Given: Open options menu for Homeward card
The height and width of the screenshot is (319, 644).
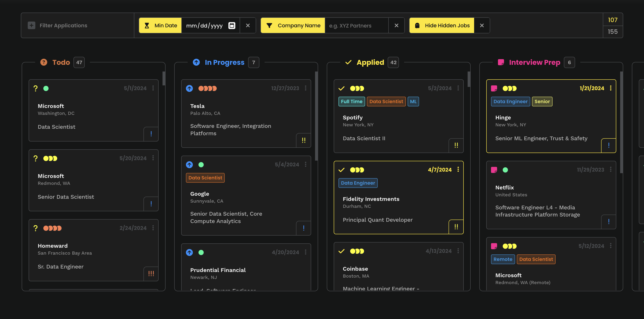Looking at the screenshot, I should [x=153, y=228].
